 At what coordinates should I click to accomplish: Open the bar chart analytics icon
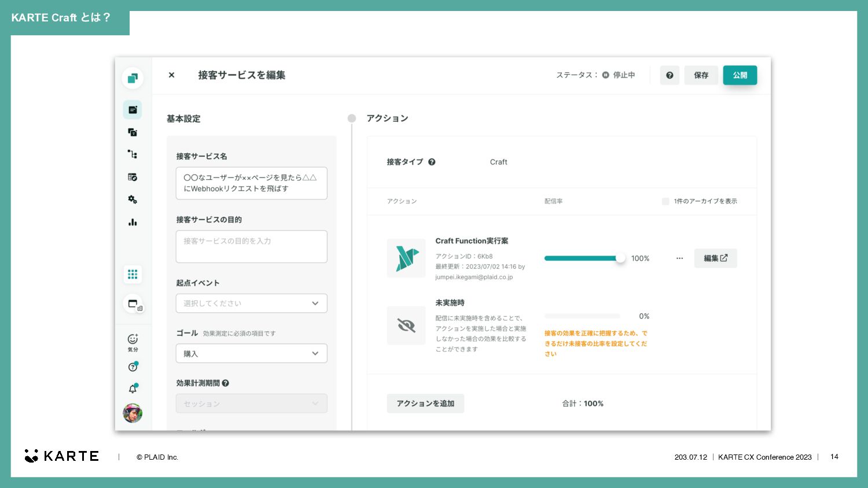[133, 222]
